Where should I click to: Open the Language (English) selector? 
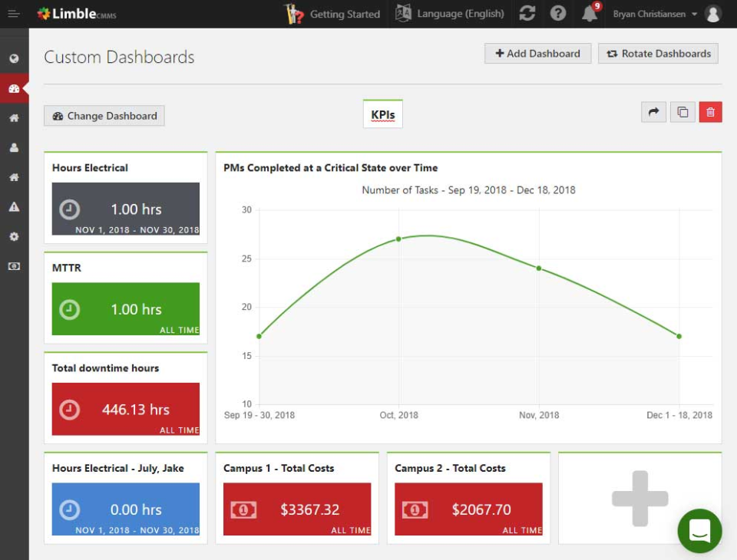click(x=449, y=13)
